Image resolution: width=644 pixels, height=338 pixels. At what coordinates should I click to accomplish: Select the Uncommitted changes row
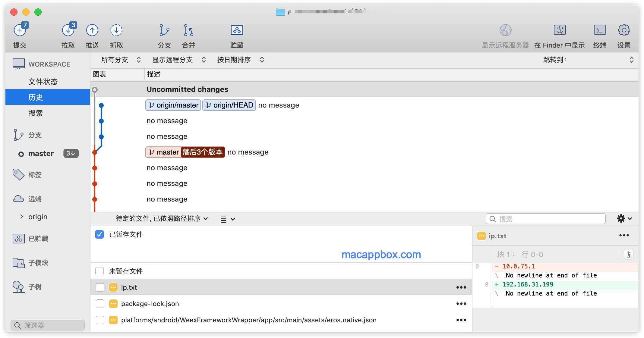(364, 89)
